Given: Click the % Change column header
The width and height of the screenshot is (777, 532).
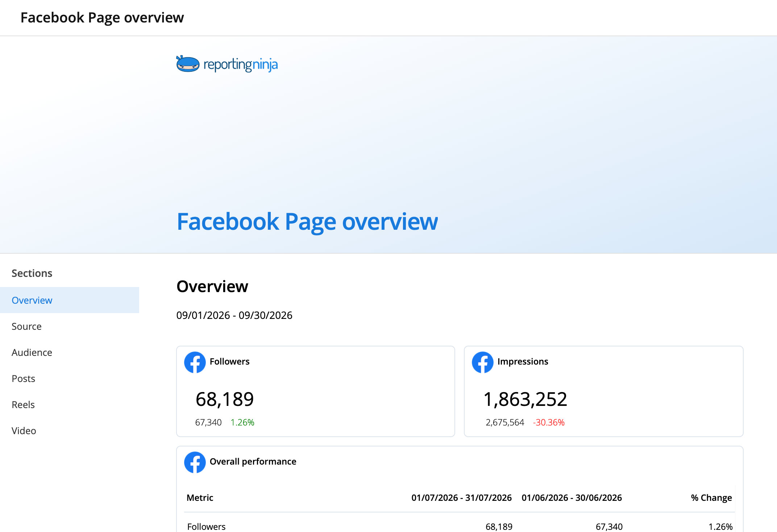Looking at the screenshot, I should pos(711,498).
